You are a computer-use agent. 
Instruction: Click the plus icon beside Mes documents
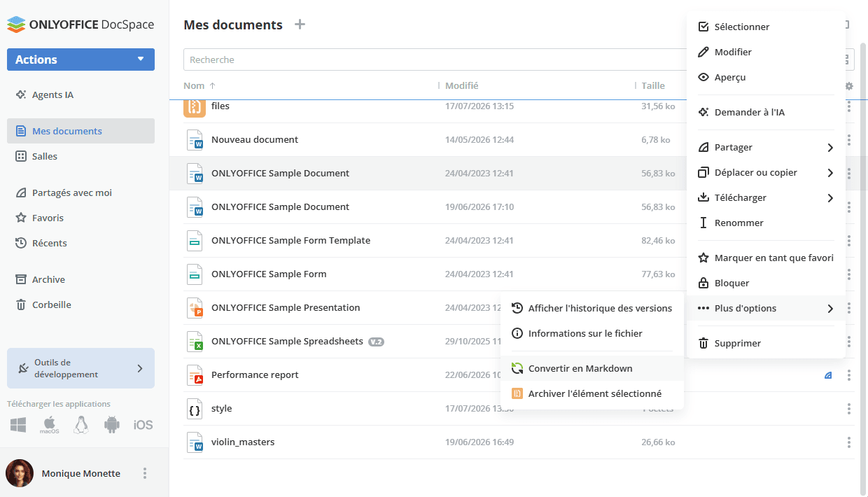click(x=300, y=24)
